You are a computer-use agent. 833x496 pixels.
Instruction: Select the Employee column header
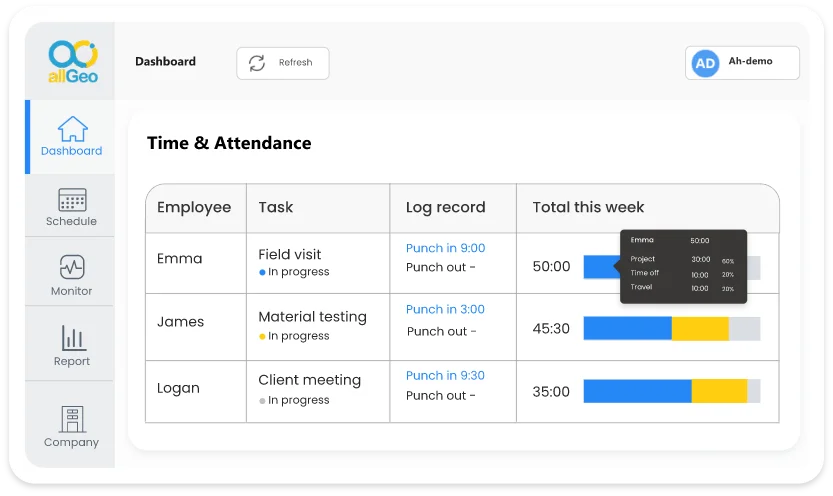(x=194, y=208)
